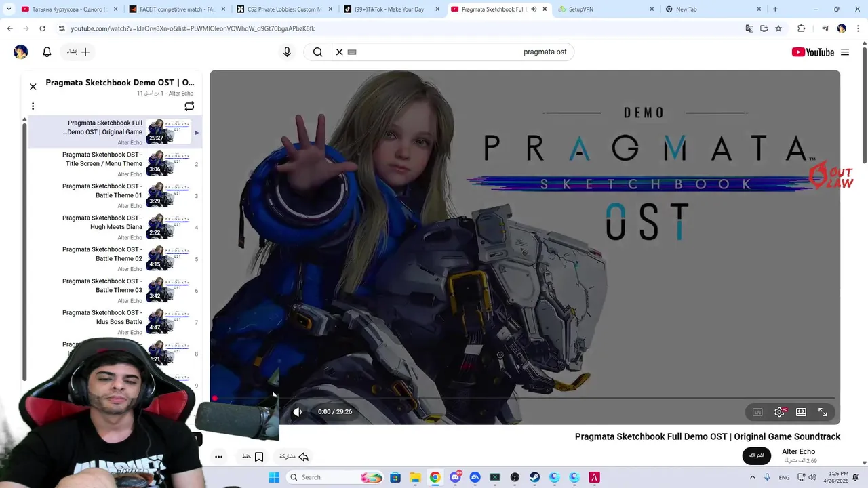
Task: Open more actions below the video
Action: tap(218, 457)
